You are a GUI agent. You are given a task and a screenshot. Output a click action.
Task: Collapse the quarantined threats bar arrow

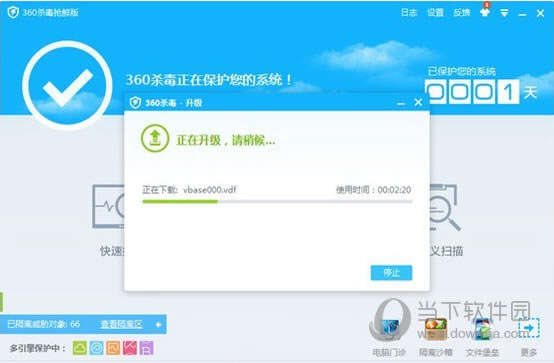click(158, 324)
